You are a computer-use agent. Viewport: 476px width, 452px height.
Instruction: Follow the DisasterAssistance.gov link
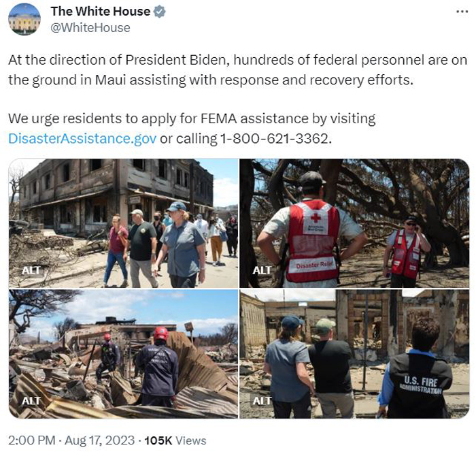pos(82,139)
